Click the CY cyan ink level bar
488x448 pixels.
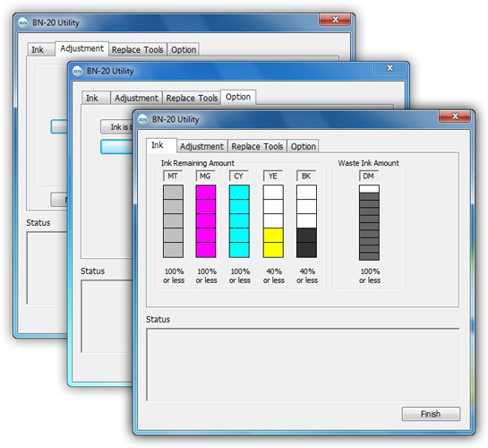(239, 221)
